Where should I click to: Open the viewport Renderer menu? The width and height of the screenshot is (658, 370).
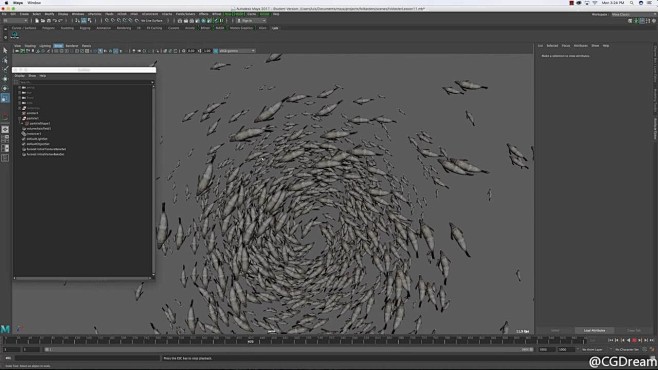click(72, 46)
